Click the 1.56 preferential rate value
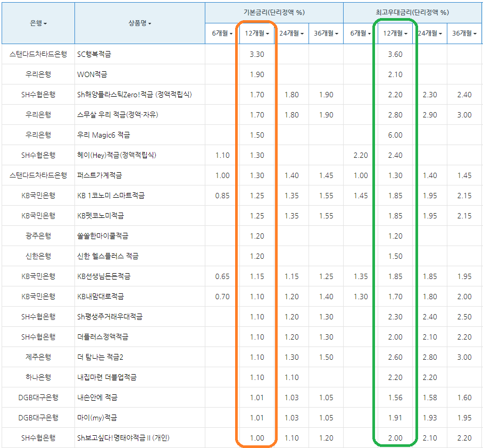 pyautogui.click(x=395, y=398)
